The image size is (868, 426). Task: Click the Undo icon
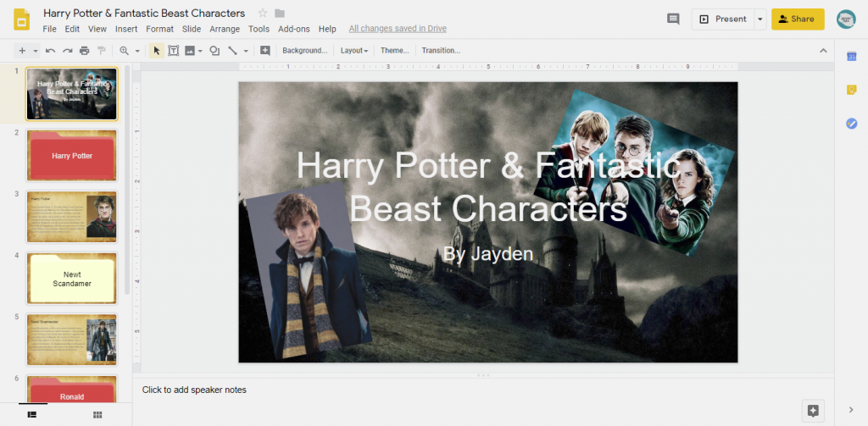coord(50,51)
